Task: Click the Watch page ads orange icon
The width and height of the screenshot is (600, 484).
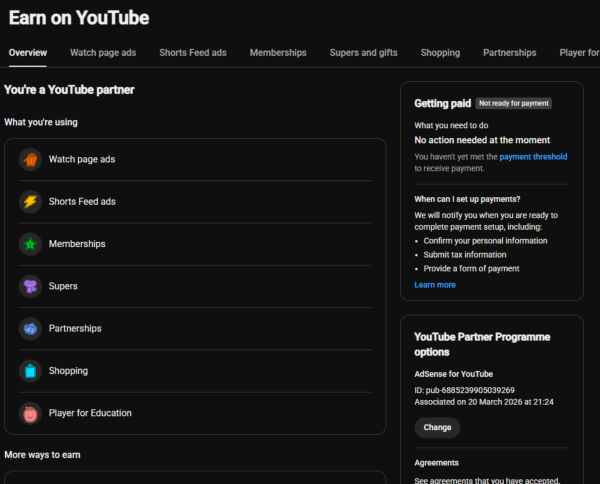Action: click(x=30, y=159)
